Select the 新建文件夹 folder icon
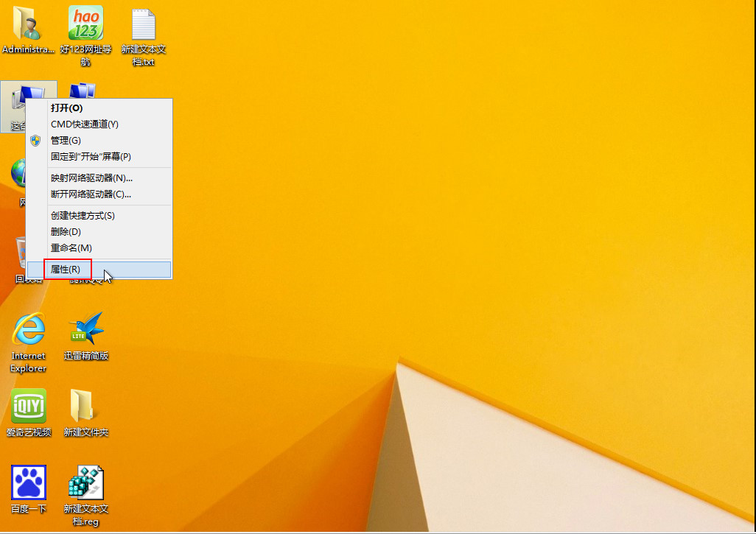 pyautogui.click(x=85, y=406)
